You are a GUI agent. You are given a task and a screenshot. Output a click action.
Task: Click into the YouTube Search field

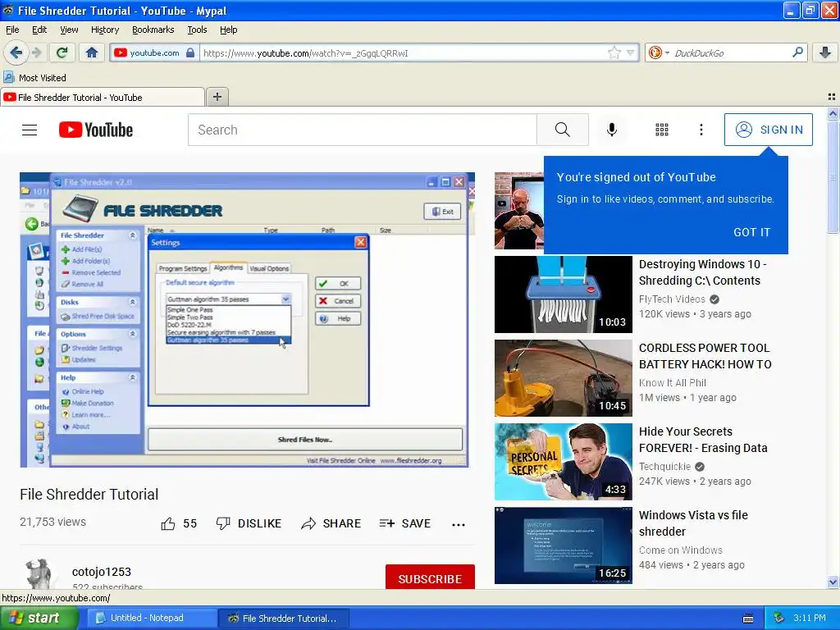pos(362,130)
